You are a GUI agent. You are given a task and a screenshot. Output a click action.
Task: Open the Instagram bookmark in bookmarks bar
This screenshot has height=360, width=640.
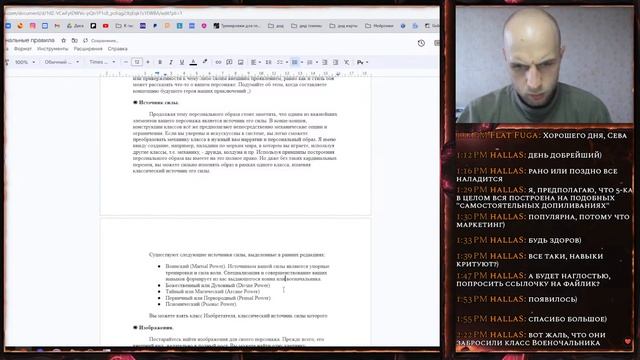33,26
